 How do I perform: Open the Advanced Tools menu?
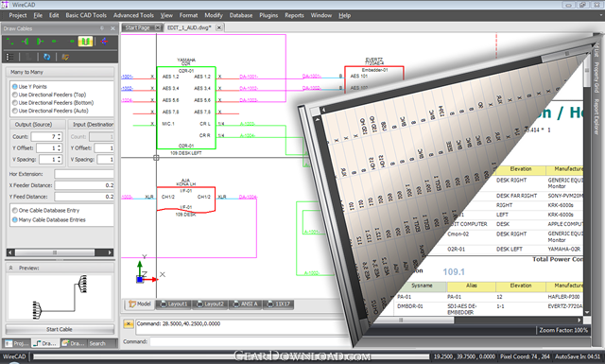tap(133, 15)
